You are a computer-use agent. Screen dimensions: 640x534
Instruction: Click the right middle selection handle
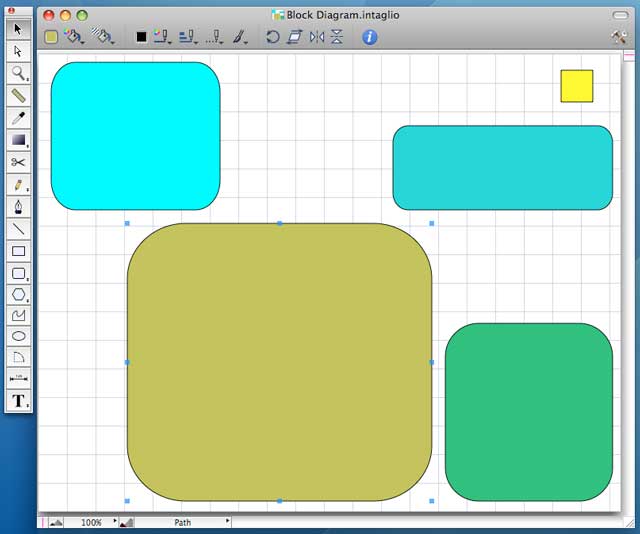coord(432,362)
